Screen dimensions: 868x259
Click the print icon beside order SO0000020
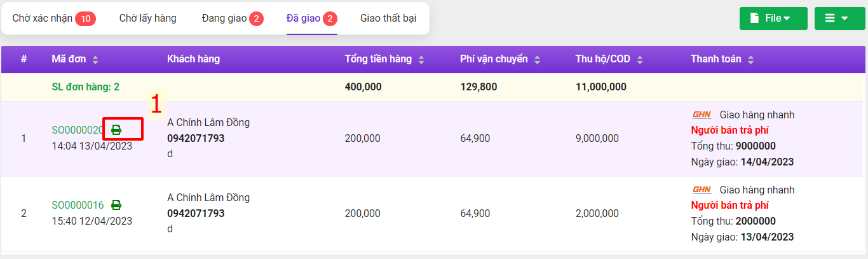pos(116,130)
